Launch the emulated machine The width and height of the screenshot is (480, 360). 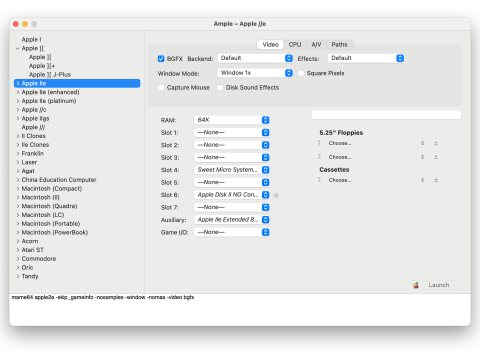437,285
